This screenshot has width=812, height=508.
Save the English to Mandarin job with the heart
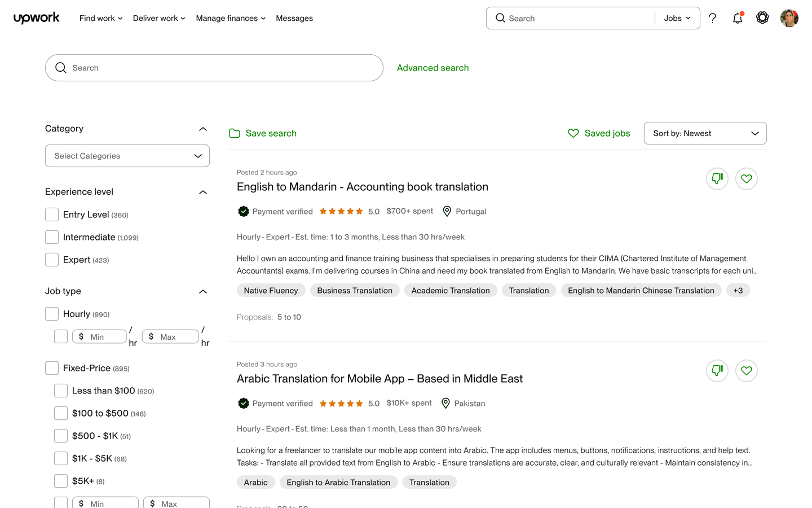pyautogui.click(x=747, y=179)
